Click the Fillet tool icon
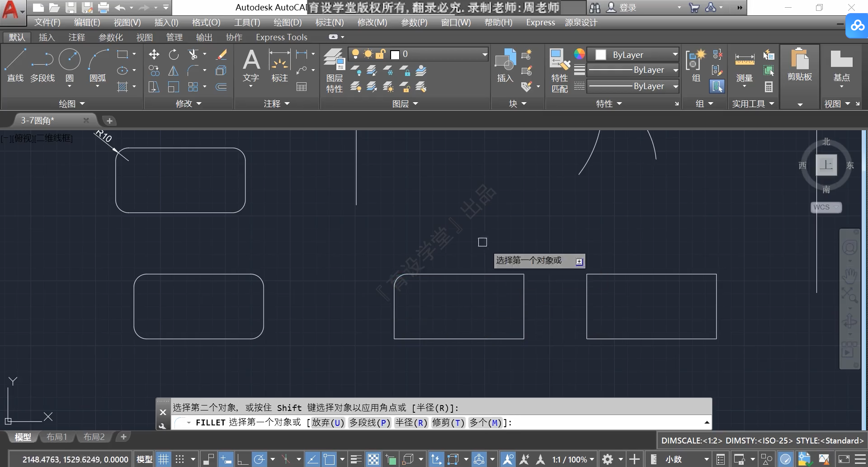Screen dimensions: 868x467 (x=193, y=71)
